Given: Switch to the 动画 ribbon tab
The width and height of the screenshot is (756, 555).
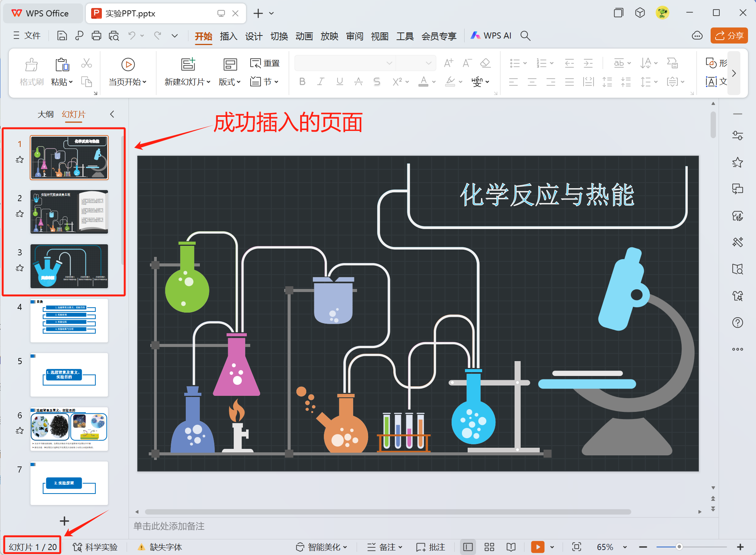Looking at the screenshot, I should click(x=304, y=35).
